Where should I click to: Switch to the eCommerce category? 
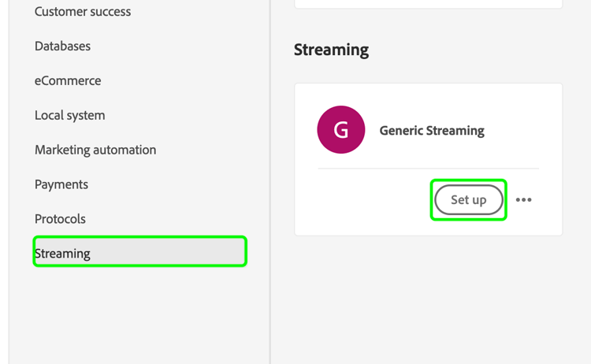pos(68,80)
